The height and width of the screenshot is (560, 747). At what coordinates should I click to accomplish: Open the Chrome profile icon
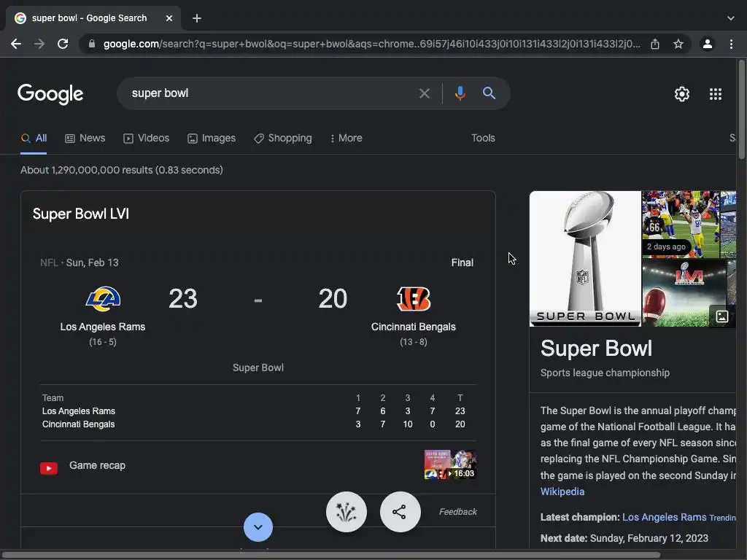click(708, 44)
